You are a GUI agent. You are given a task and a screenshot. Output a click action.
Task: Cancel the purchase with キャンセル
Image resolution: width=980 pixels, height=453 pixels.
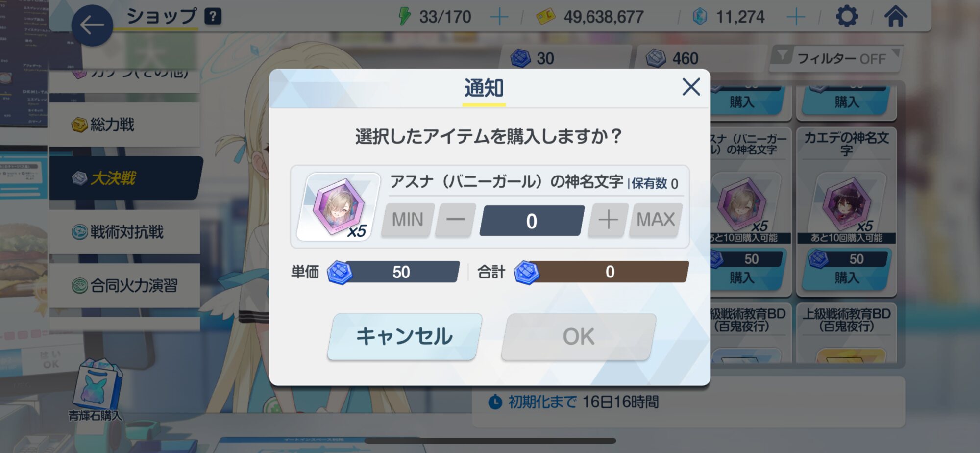tap(405, 337)
